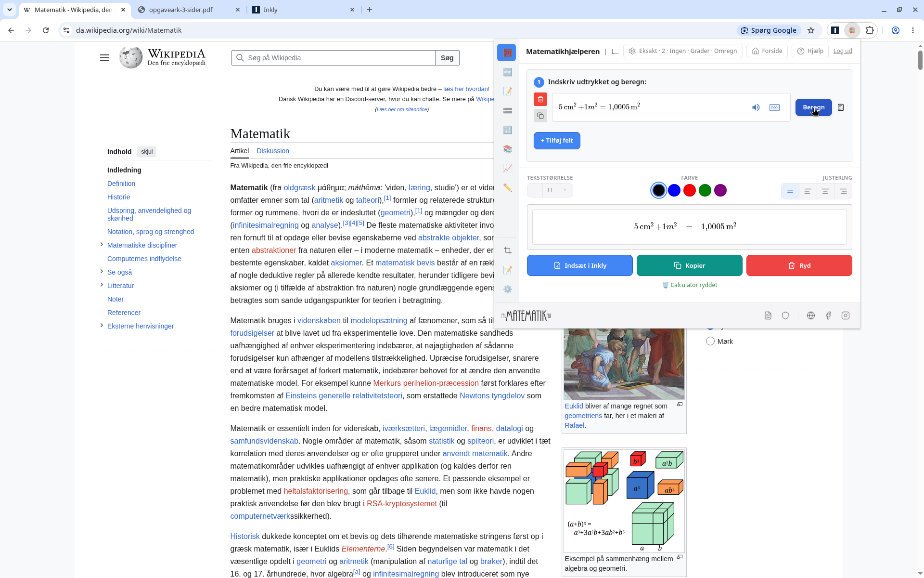Hide the Indhold table of contents
Viewport: 924px width, 578px height.
click(147, 152)
